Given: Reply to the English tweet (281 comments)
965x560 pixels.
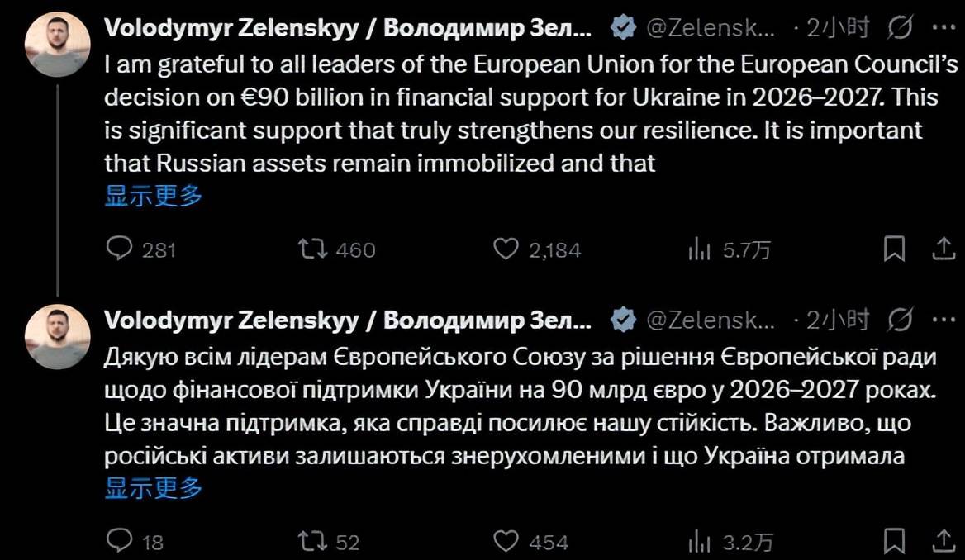Looking at the screenshot, I should click(x=121, y=249).
